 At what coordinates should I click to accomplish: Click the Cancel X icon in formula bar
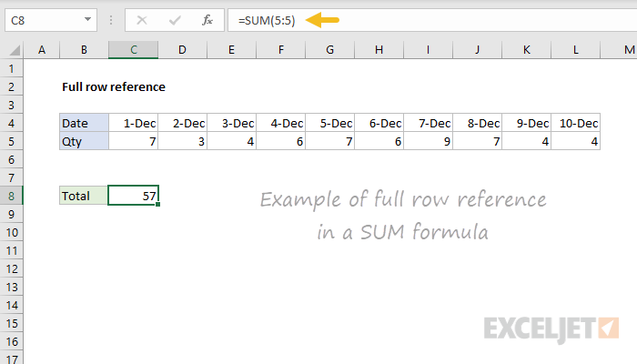coord(142,20)
